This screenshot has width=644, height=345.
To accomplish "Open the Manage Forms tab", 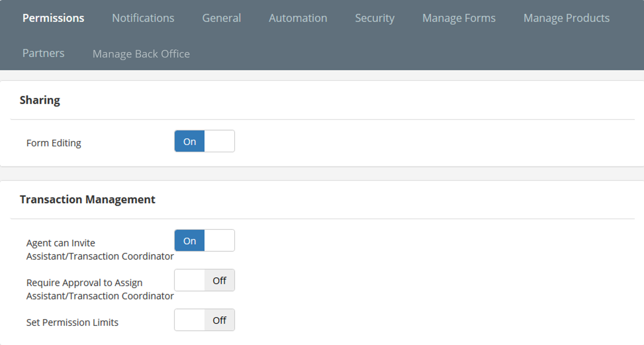I will tap(458, 18).
